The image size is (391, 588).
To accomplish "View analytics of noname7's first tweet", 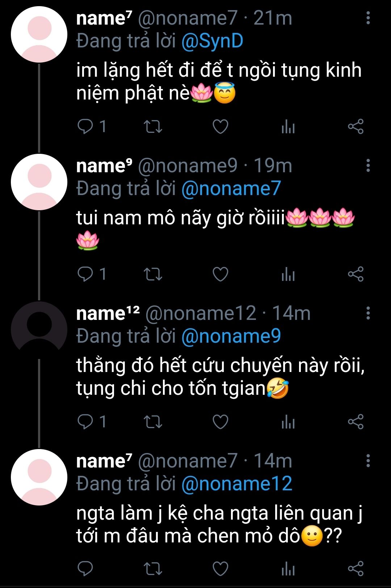I will click(288, 127).
